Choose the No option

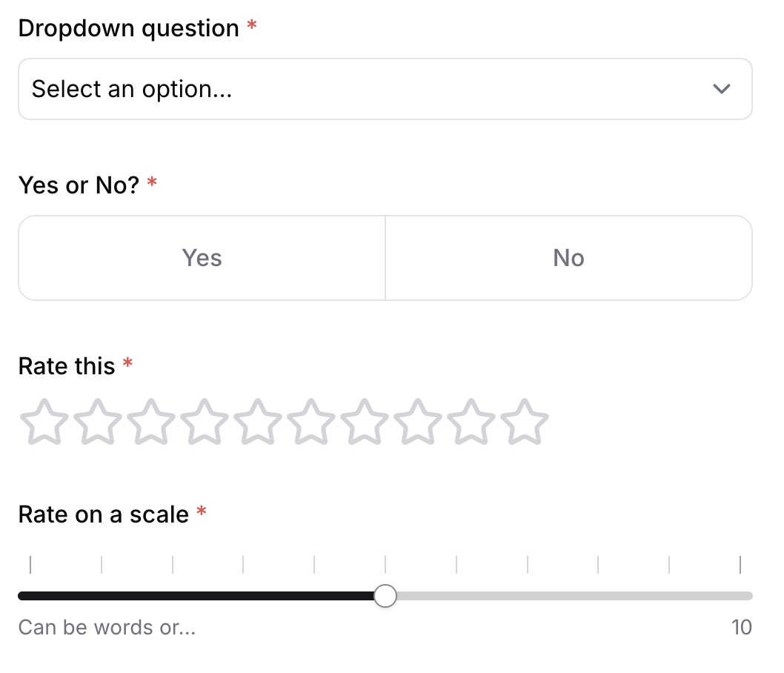568,258
